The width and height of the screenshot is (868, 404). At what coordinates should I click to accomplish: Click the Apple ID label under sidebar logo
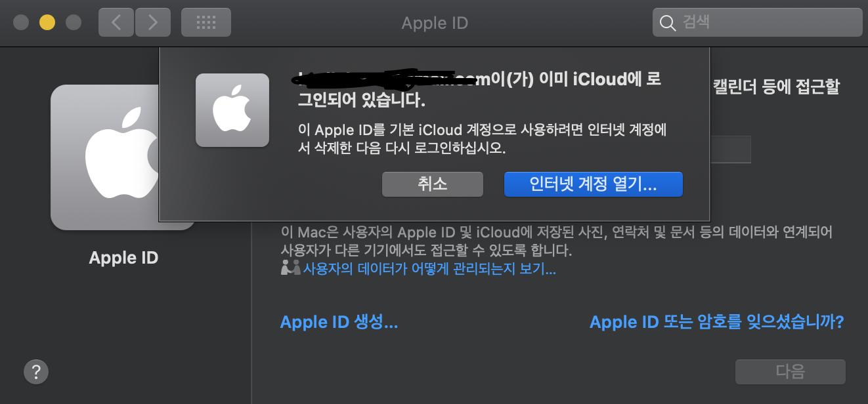coord(123,258)
